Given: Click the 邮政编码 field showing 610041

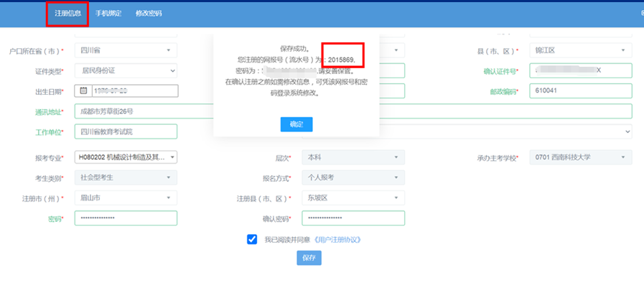Looking at the screenshot, I should (x=581, y=91).
